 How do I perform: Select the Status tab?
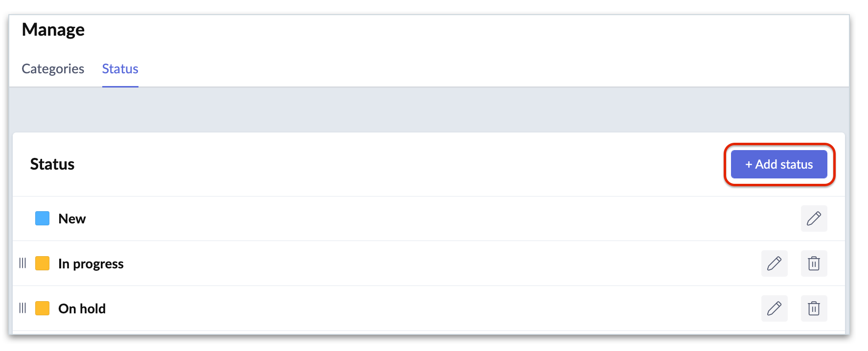(x=120, y=69)
